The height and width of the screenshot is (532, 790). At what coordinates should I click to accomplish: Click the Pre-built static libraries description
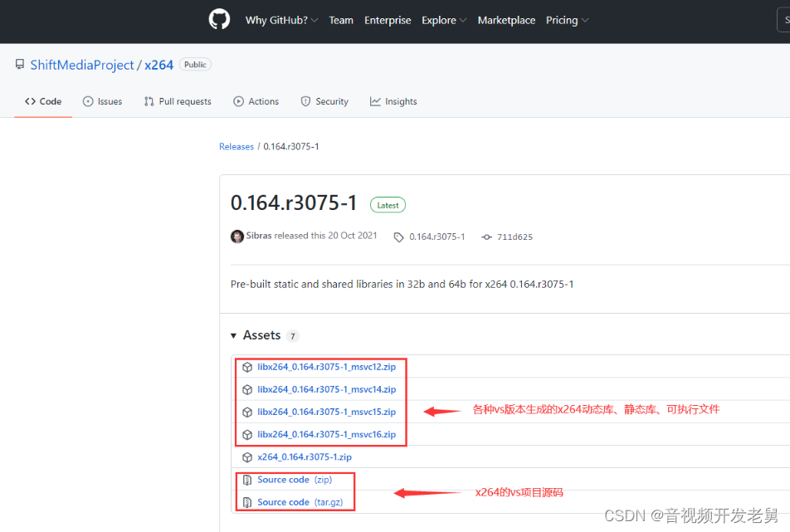402,284
